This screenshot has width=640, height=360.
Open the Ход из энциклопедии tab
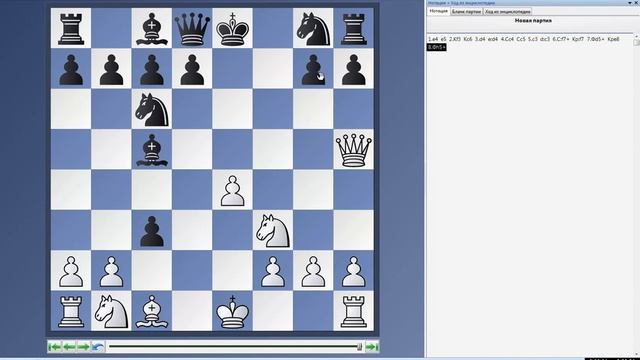pos(507,11)
